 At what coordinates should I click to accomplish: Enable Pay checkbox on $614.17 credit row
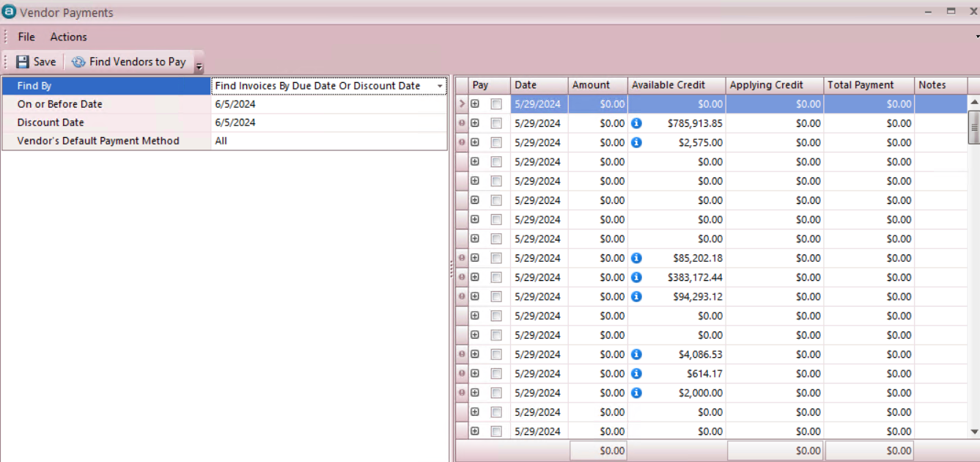click(x=496, y=373)
